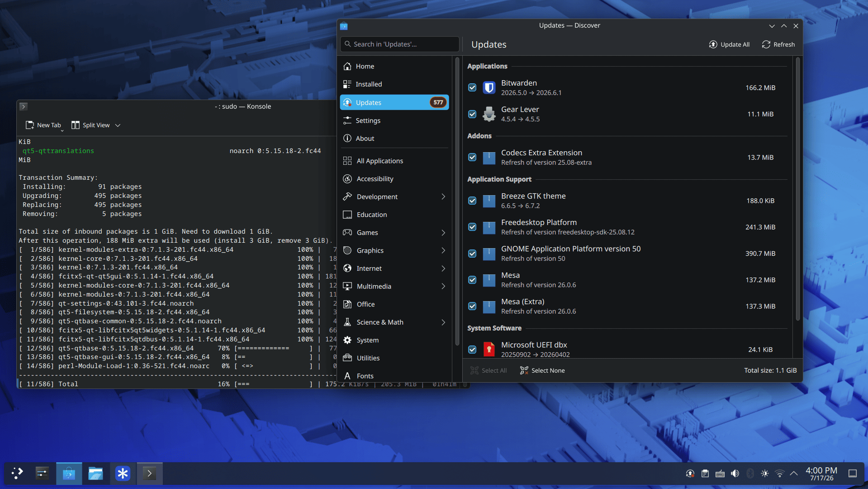Select the Updates sidebar item with 577 badge
Viewport: 868px width, 489px height.
click(x=394, y=102)
